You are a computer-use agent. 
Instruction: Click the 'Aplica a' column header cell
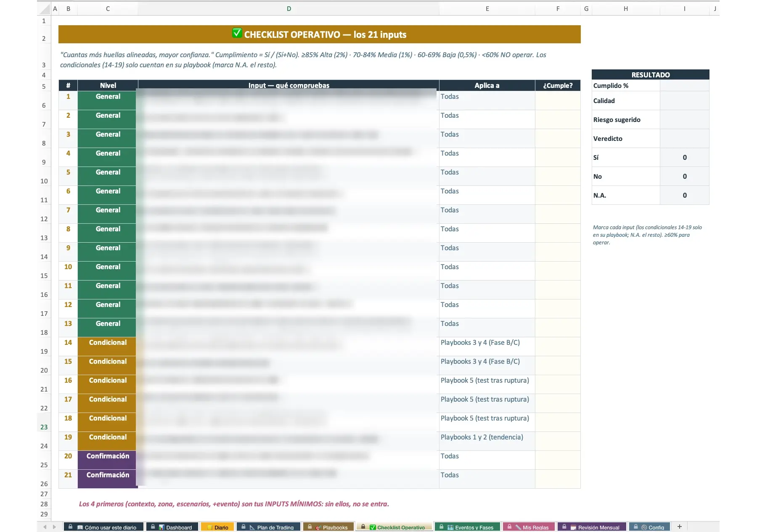pos(487,85)
